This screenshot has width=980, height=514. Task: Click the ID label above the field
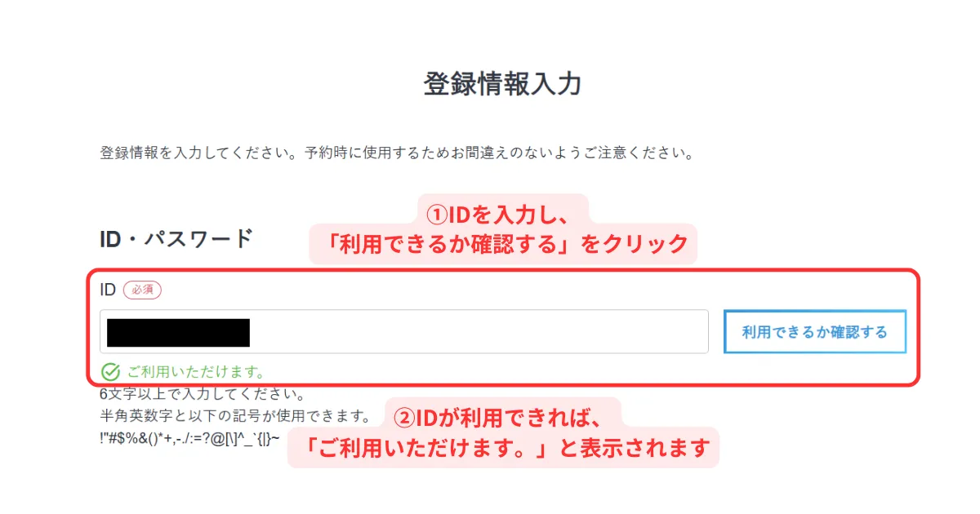coord(108,289)
